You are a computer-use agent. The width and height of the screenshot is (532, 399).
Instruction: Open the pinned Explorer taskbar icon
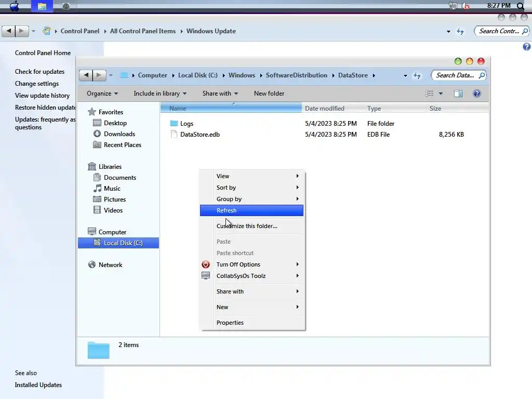point(42,6)
